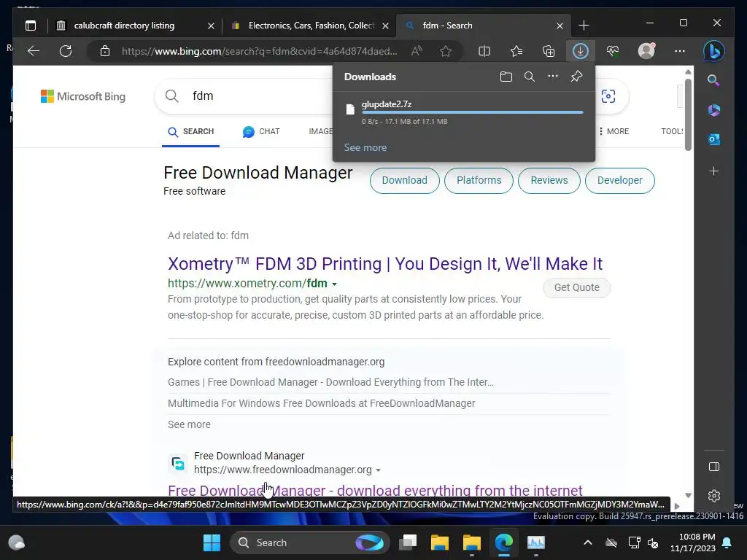Open Read aloud icon in address bar
The image size is (747, 560).
[417, 51]
